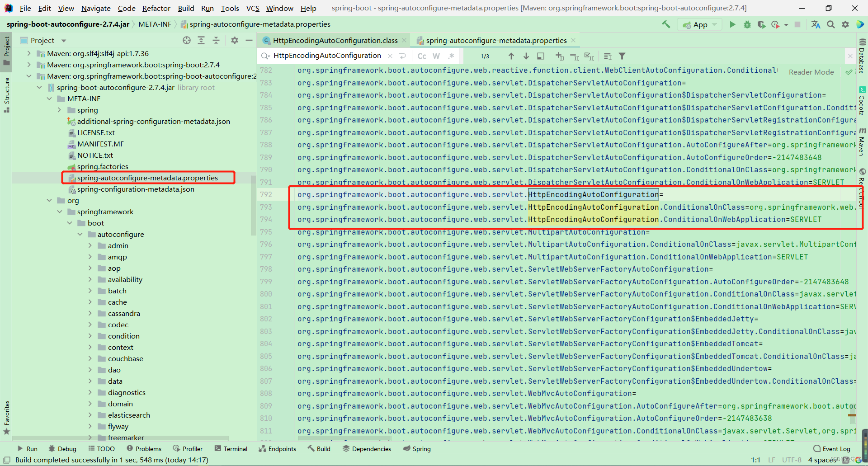Image resolution: width=868 pixels, height=466 pixels.
Task: Run the App configuration
Action: (x=732, y=24)
